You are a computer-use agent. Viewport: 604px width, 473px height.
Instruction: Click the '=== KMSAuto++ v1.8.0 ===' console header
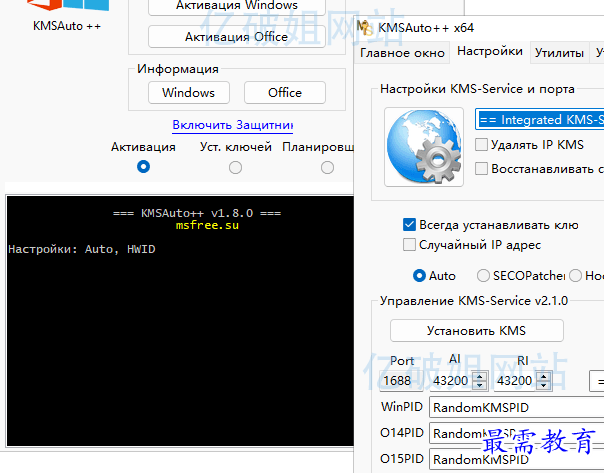pyautogui.click(x=197, y=213)
